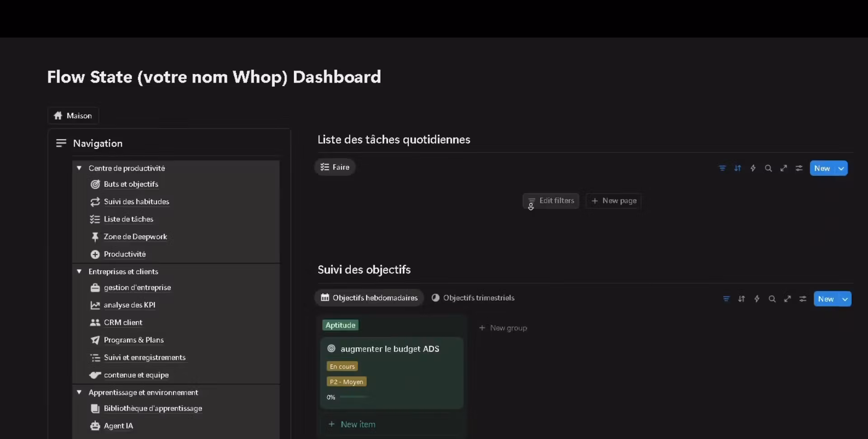
Task: Click the Navigation list icon
Action: tap(61, 143)
